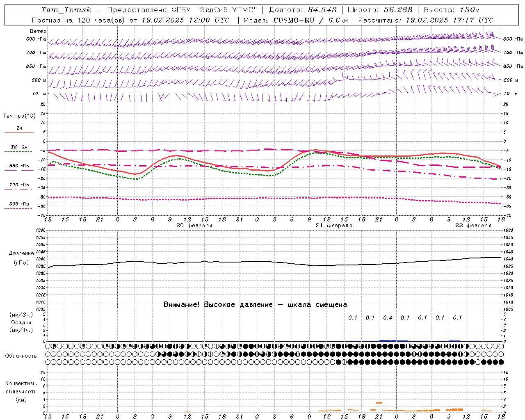Select the Прогноз на 120 часа(ов) text
525x420 pixels.
pos(78,20)
